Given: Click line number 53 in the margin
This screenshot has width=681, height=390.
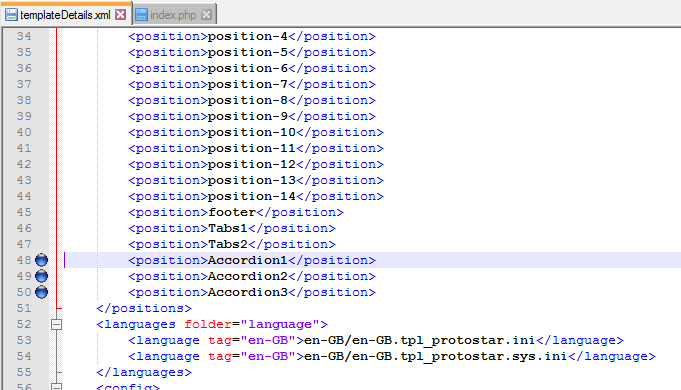Looking at the screenshot, I should [24, 340].
